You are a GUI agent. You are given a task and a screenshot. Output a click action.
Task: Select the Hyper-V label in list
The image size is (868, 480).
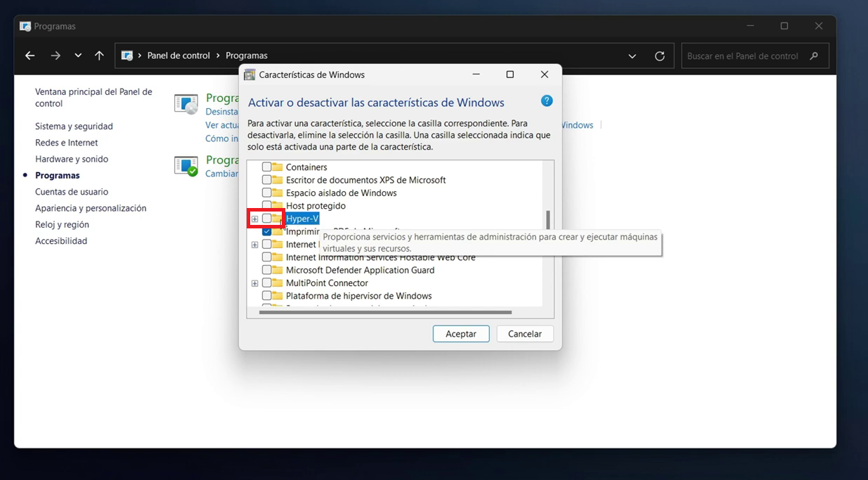pyautogui.click(x=302, y=219)
